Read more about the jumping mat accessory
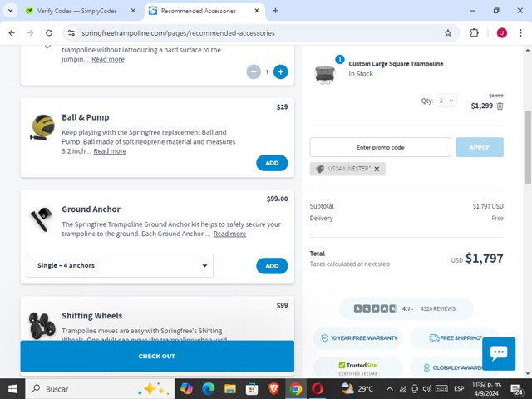This screenshot has width=532, height=399. [108, 59]
